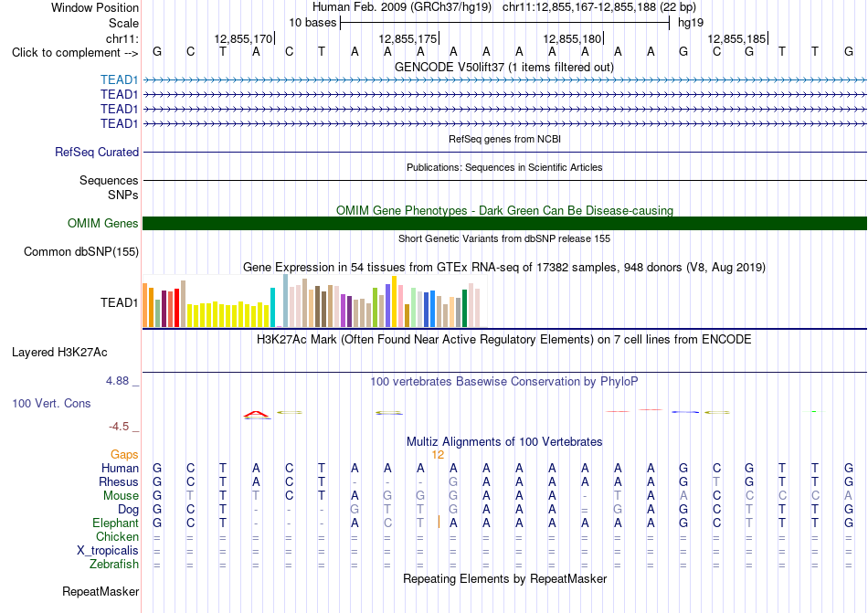Open the 100 Vert. Cons track settings

pyautogui.click(x=51, y=403)
